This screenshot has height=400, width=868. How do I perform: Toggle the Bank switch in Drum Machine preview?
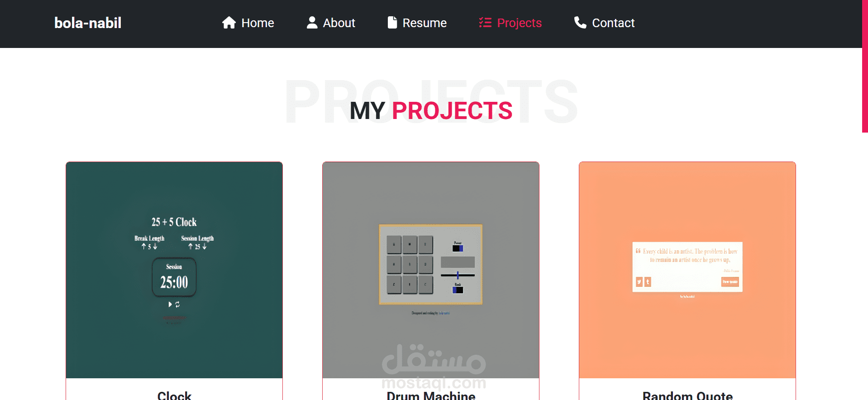pyautogui.click(x=458, y=290)
